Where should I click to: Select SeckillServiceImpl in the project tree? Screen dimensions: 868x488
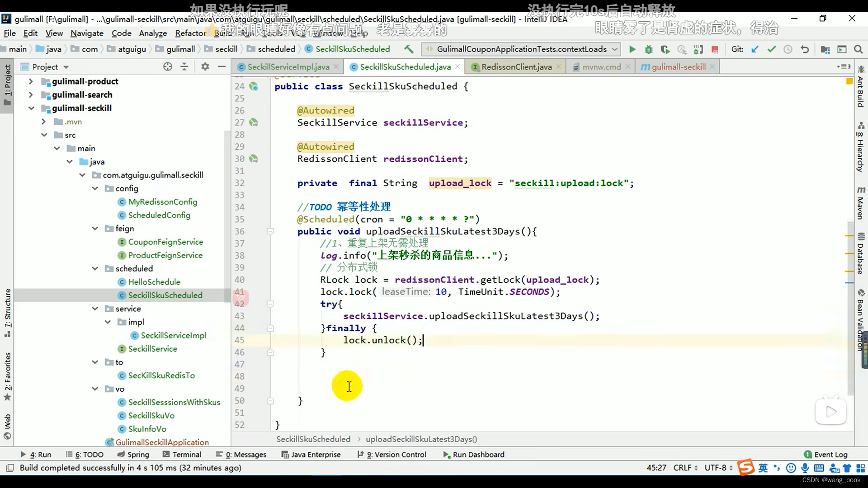(173, 335)
